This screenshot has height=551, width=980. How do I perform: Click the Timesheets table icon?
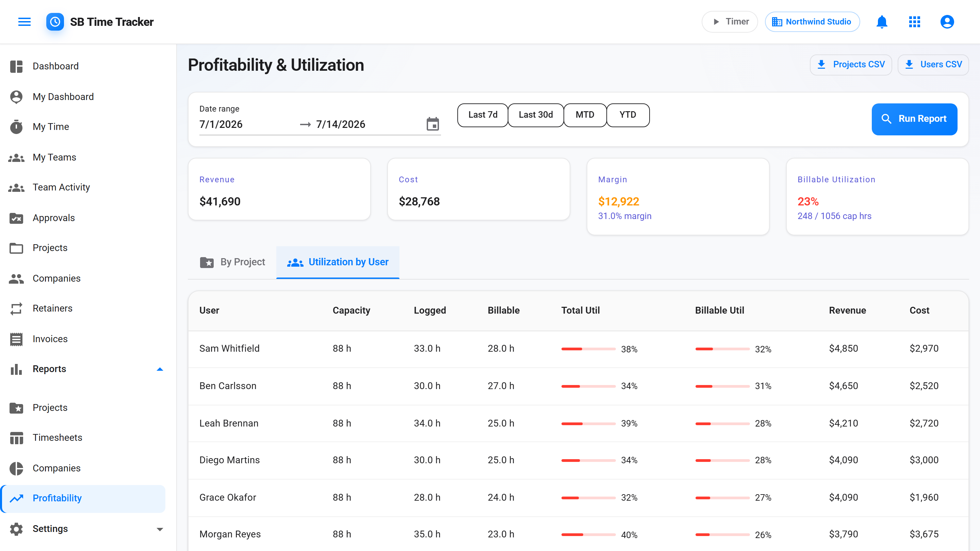[16, 438]
